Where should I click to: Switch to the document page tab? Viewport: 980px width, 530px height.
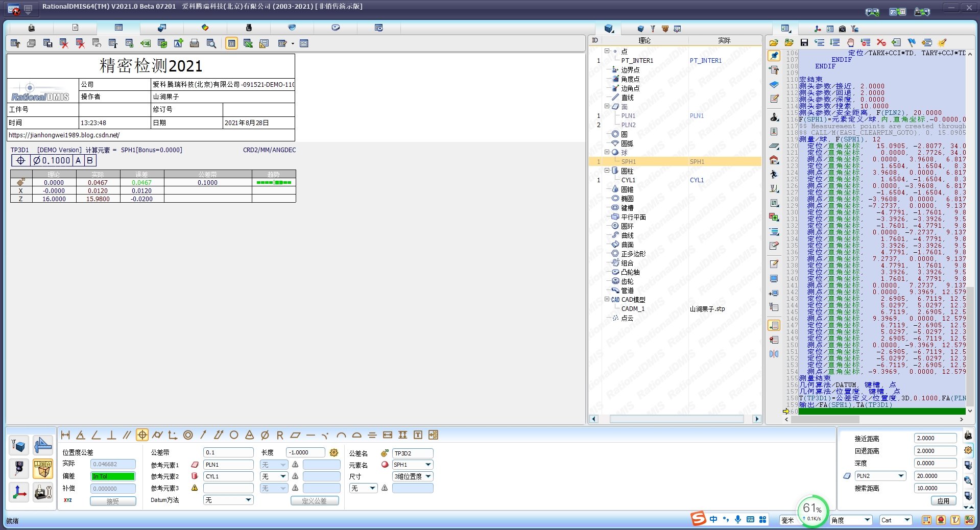[75, 28]
